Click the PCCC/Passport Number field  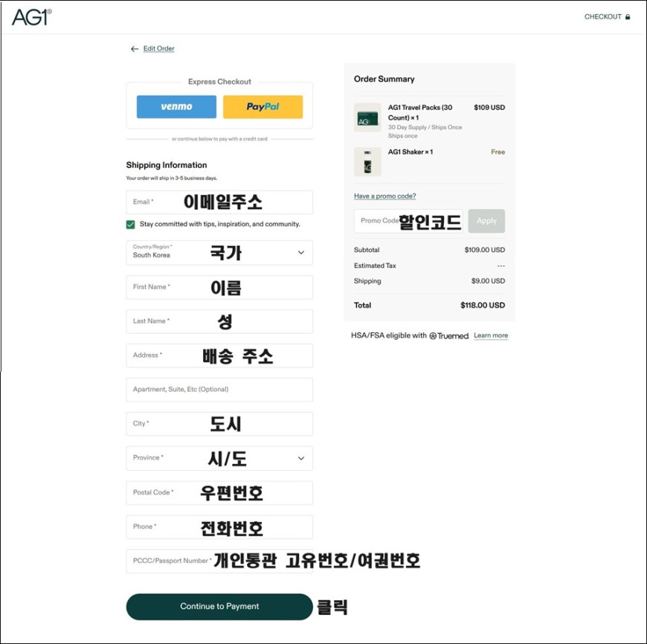219,561
